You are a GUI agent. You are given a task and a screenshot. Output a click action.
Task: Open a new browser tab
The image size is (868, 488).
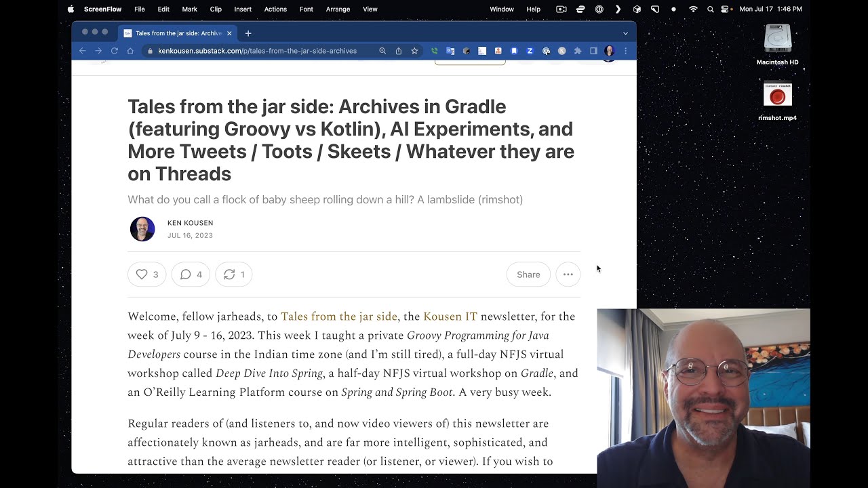click(248, 33)
